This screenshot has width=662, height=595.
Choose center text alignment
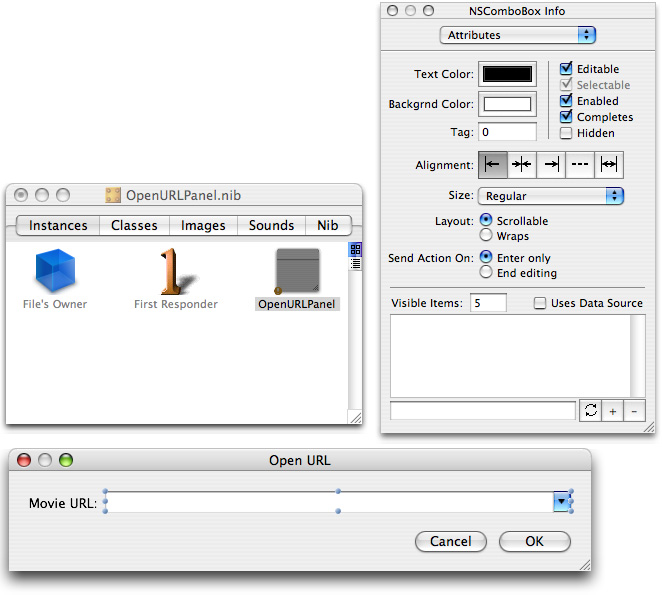[x=522, y=165]
